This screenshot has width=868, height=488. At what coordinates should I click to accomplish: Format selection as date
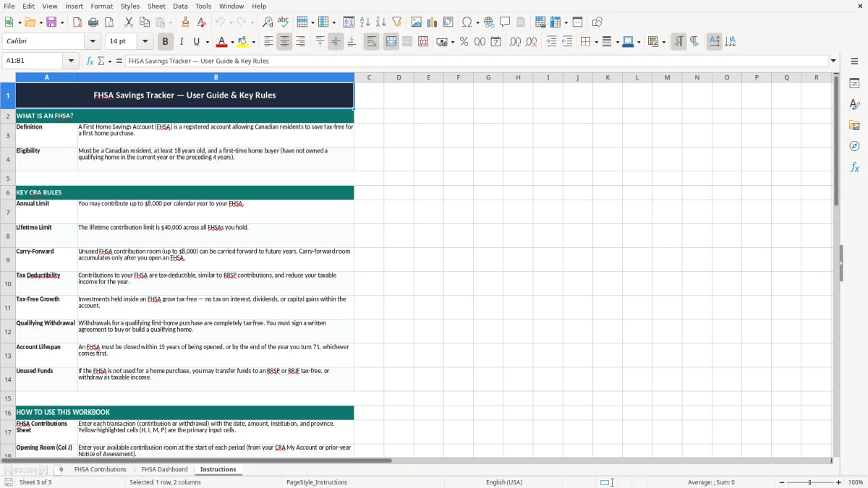[x=495, y=42]
